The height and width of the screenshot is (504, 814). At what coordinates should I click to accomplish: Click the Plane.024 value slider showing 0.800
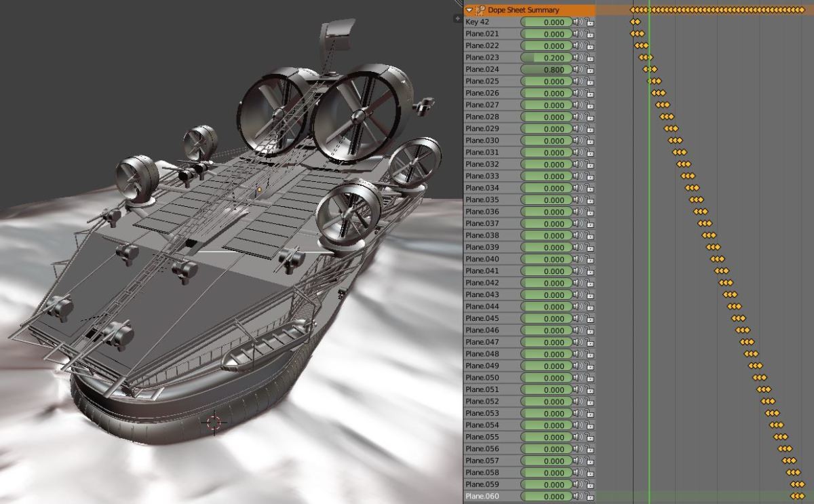pyautogui.click(x=545, y=69)
